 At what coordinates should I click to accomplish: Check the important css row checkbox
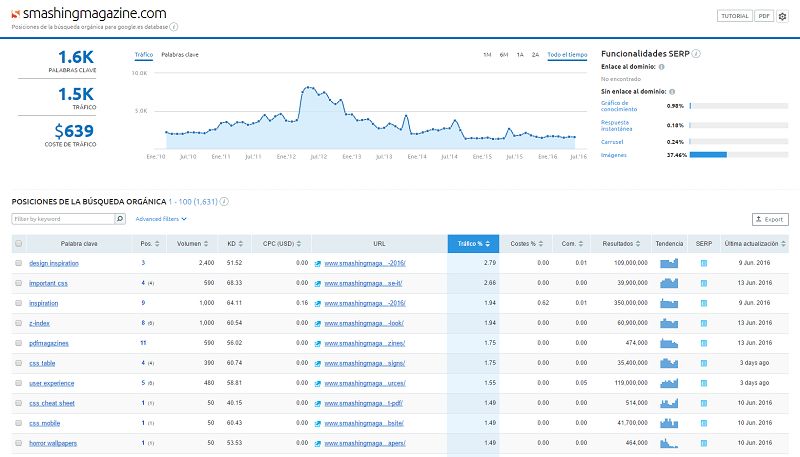(18, 283)
